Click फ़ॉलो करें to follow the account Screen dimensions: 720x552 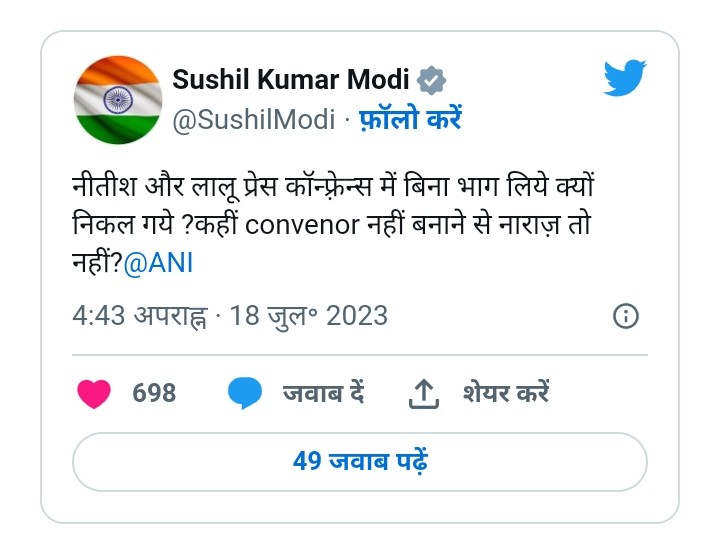pyautogui.click(x=410, y=119)
